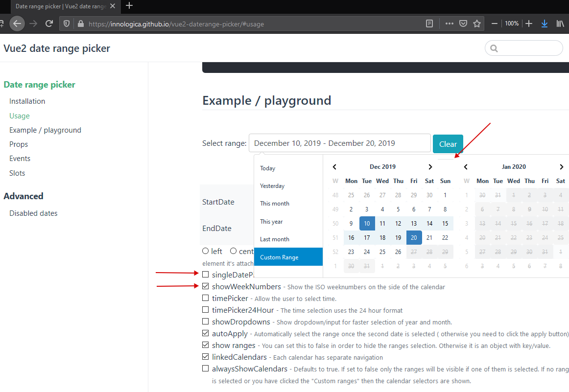Disable the showWeekNumbers option

[x=205, y=286]
